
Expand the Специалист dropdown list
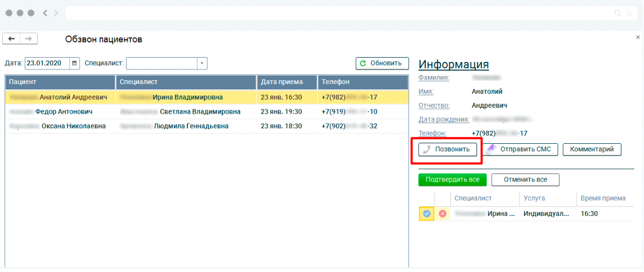pyautogui.click(x=202, y=64)
